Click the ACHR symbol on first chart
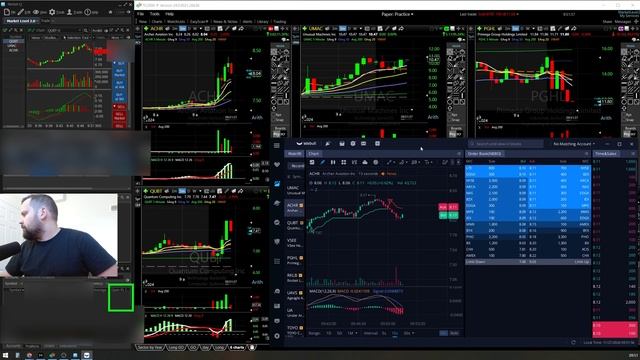This screenshot has width=640, height=360. point(156,29)
